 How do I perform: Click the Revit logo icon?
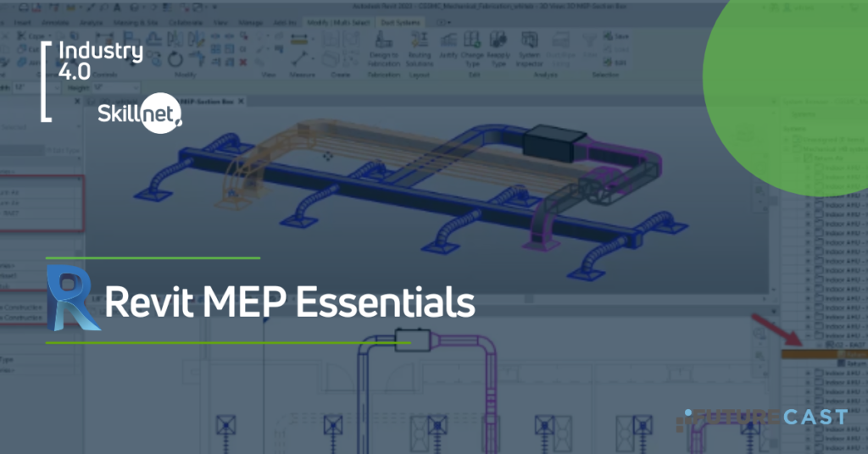coord(74,297)
